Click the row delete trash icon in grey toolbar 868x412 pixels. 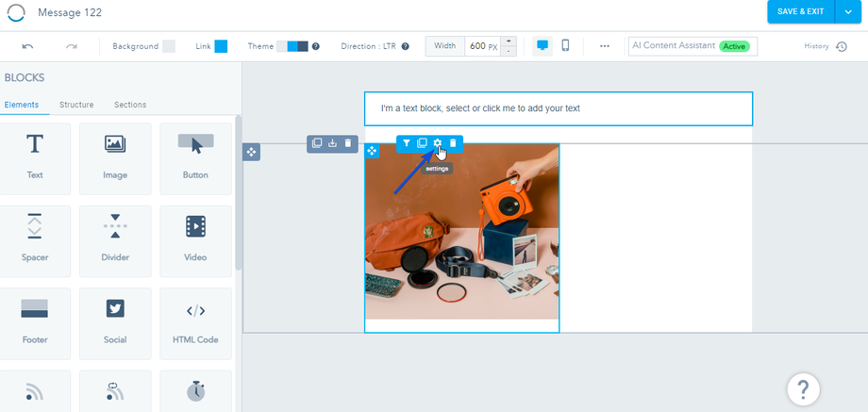click(347, 143)
